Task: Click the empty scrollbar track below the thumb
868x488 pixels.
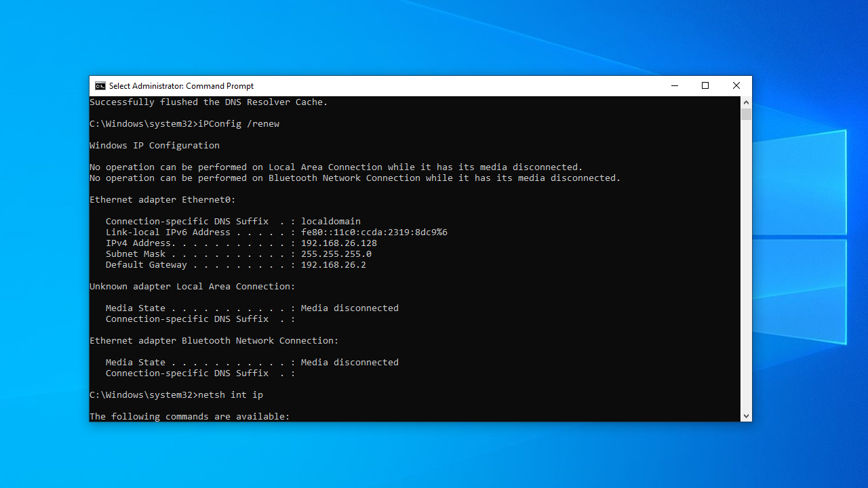Action: [746, 271]
